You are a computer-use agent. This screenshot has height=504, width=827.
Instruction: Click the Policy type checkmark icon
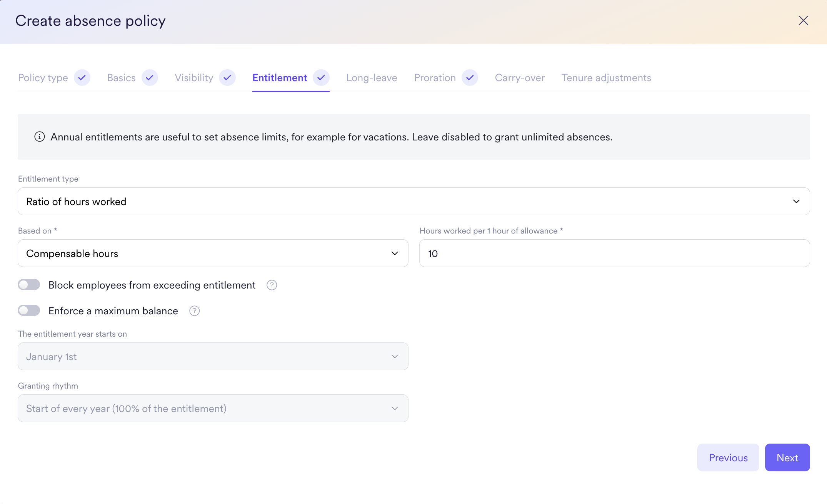click(82, 78)
